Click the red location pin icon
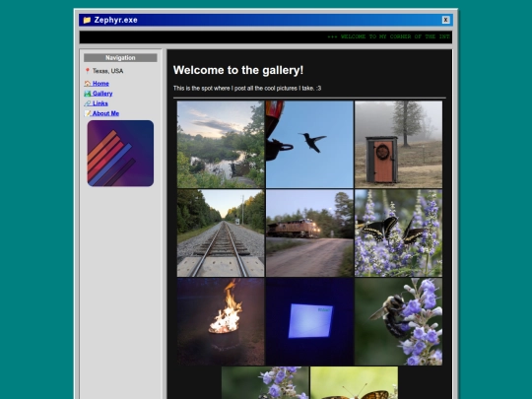This screenshot has height=399, width=532. [88, 71]
